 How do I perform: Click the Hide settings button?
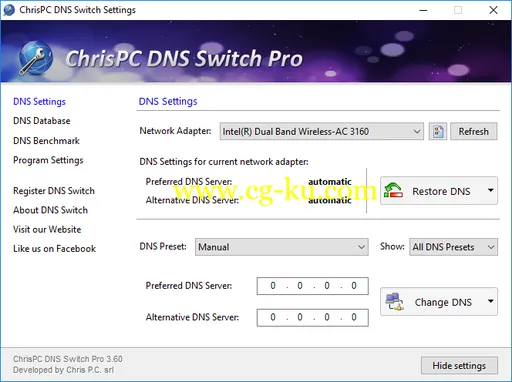459,366
